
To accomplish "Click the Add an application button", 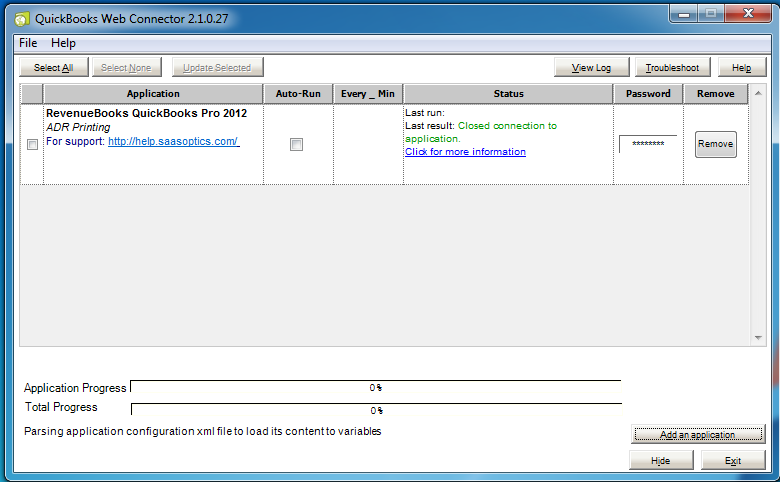I will (698, 434).
